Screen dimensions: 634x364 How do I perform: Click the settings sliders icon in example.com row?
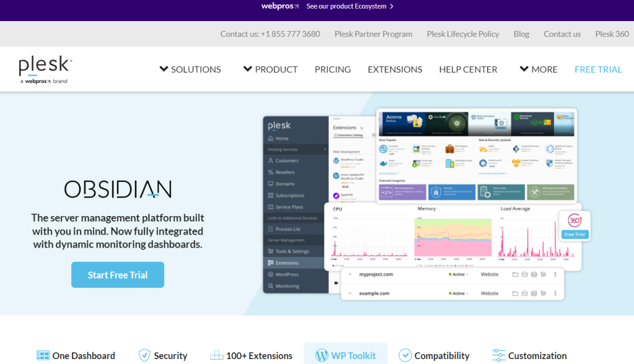click(543, 293)
